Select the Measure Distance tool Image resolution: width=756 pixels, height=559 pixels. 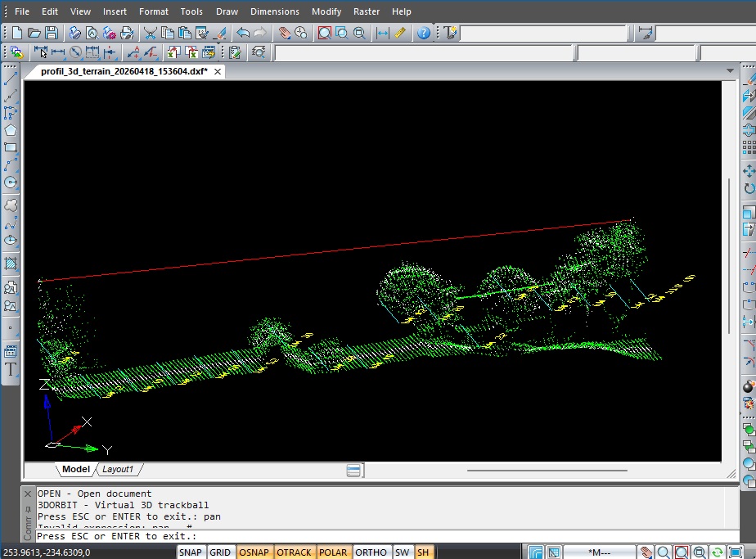[x=381, y=33]
